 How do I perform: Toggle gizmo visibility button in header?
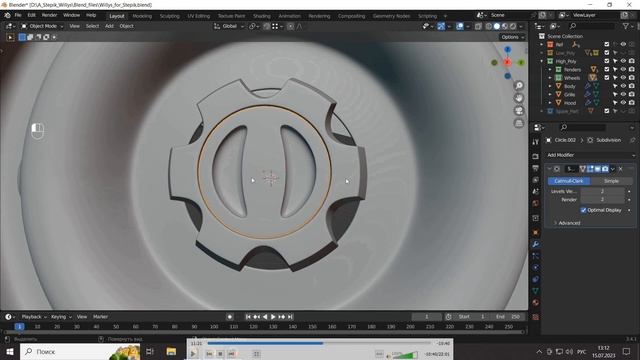coord(441,26)
